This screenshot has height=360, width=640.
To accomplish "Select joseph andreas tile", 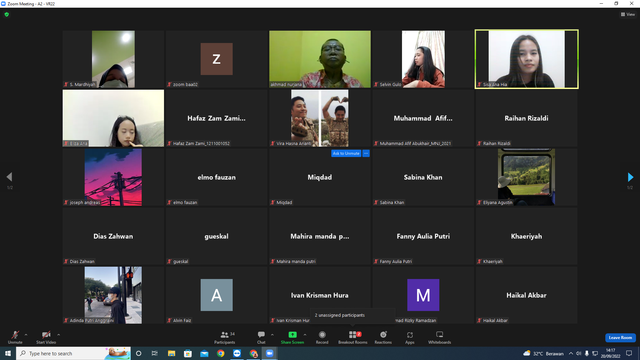I will [x=113, y=177].
